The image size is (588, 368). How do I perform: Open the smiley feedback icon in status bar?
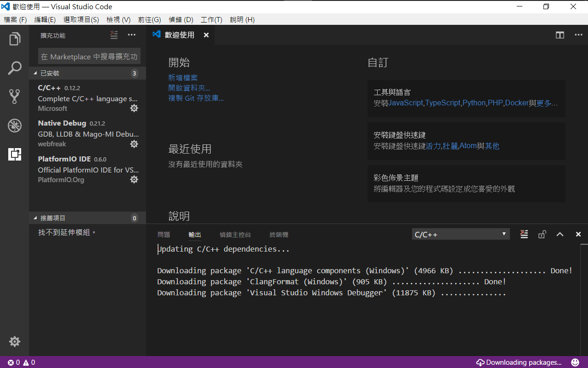pyautogui.click(x=575, y=362)
